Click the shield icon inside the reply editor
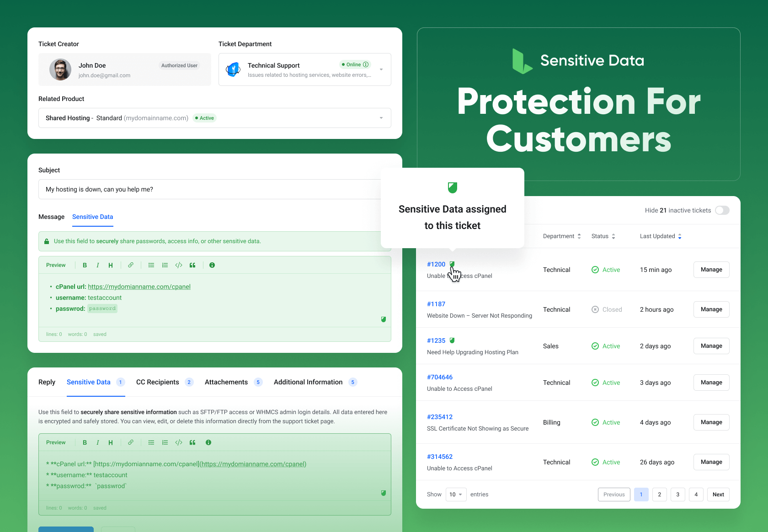The image size is (768, 532). click(384, 493)
